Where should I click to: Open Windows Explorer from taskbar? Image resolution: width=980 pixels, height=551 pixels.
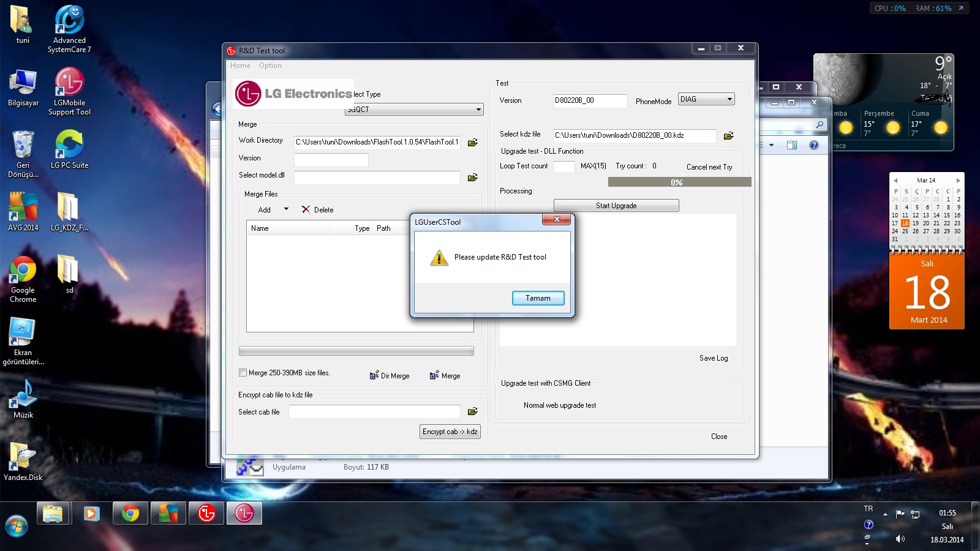point(54,513)
